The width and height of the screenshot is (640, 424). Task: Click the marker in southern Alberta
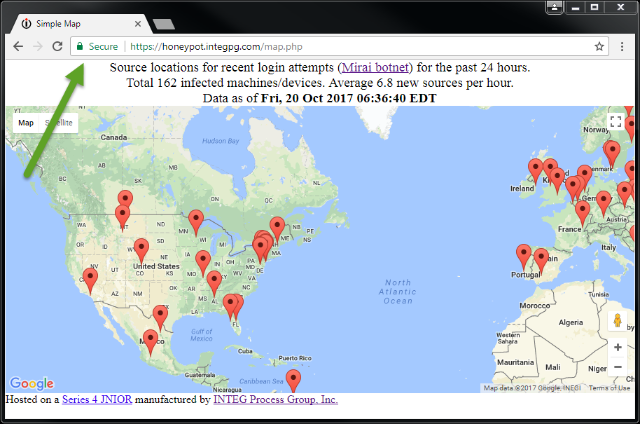pyautogui.click(x=125, y=200)
